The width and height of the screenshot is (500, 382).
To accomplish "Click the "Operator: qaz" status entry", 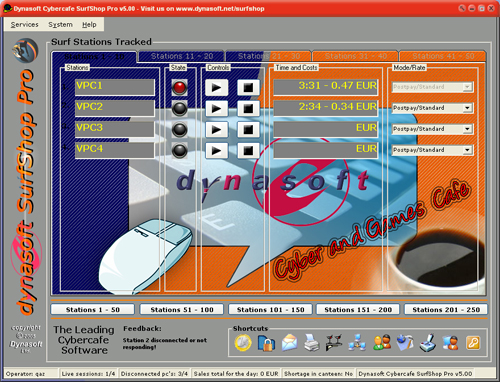I will tap(31, 374).
